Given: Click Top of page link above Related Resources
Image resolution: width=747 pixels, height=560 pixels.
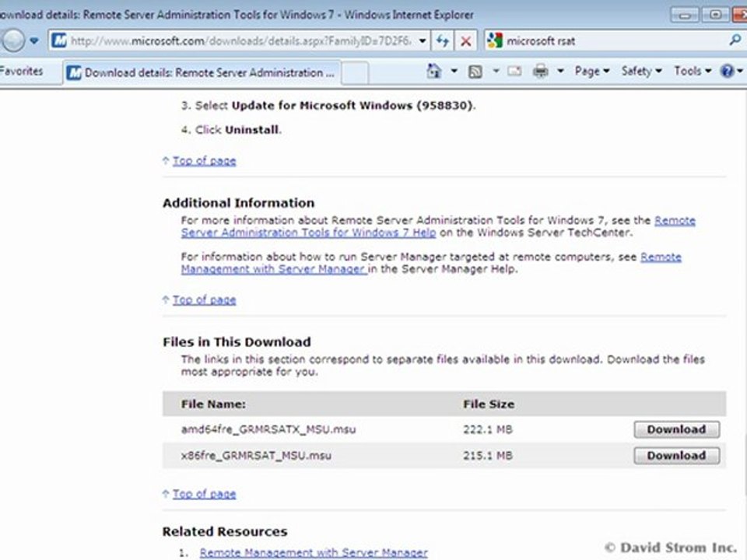Looking at the screenshot, I should [205, 494].
